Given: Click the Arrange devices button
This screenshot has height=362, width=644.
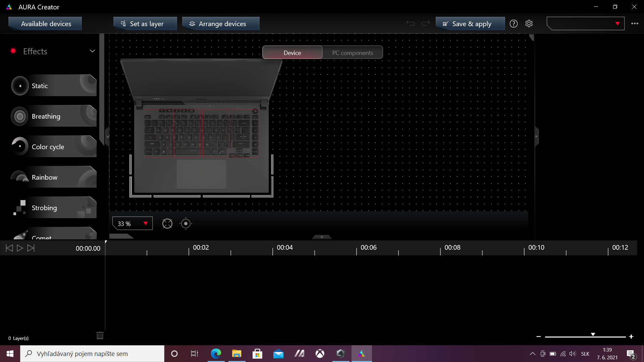Looking at the screenshot, I should click(221, 24).
